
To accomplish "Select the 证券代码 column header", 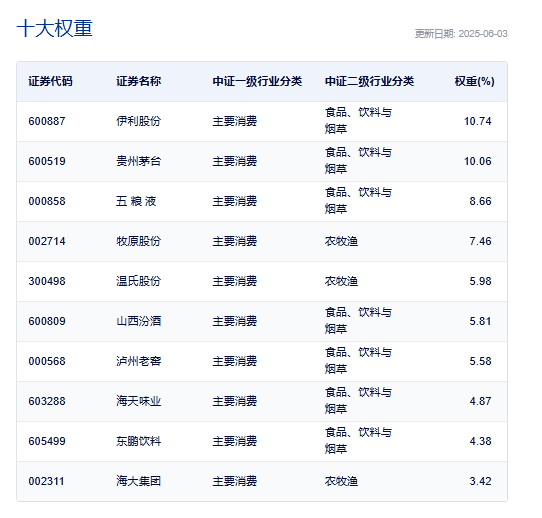I will [50, 81].
